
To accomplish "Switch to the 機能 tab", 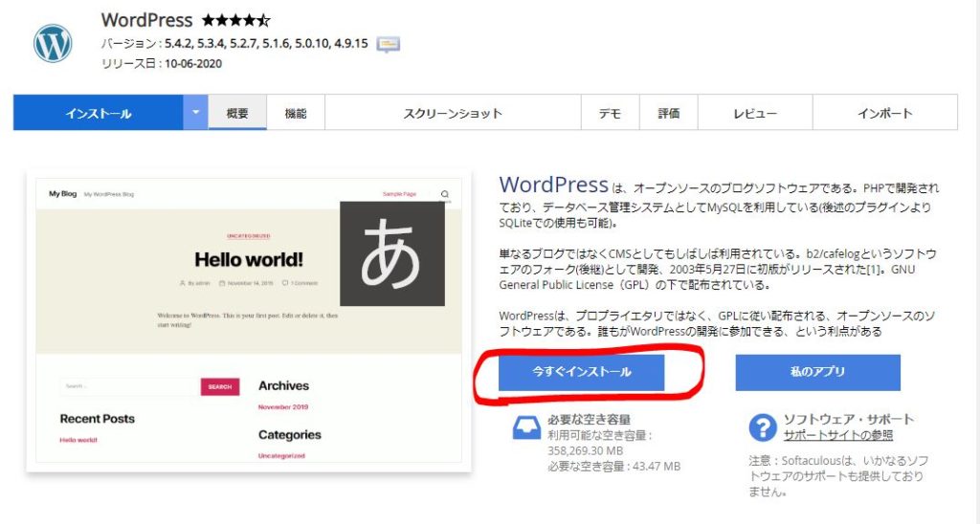I will [x=296, y=113].
